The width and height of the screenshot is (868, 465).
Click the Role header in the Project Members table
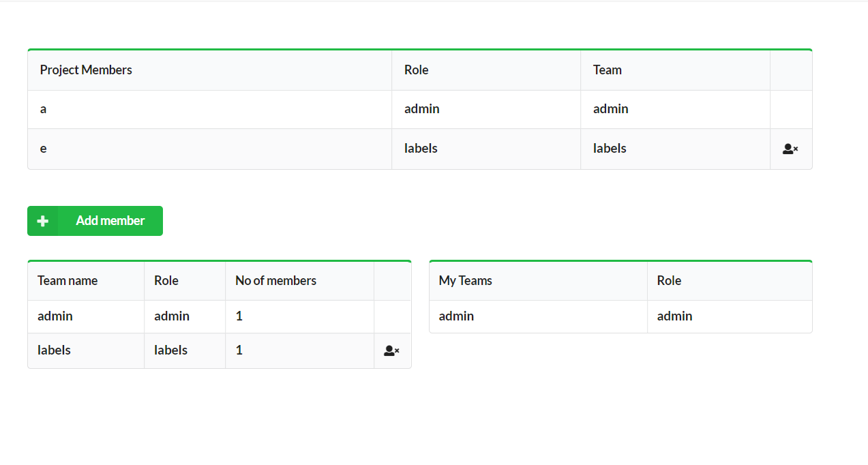tap(415, 70)
